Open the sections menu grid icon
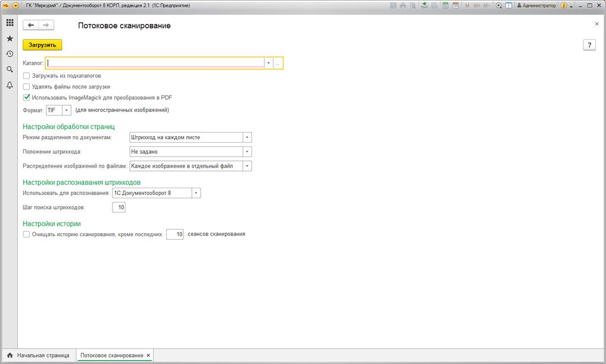Image resolution: width=606 pixels, height=364 pixels. (10, 23)
